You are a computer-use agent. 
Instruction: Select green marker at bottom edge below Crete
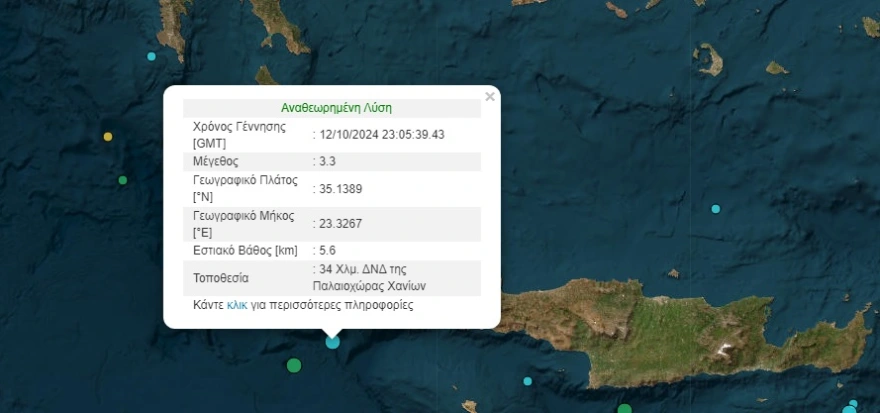pyautogui.click(x=625, y=408)
